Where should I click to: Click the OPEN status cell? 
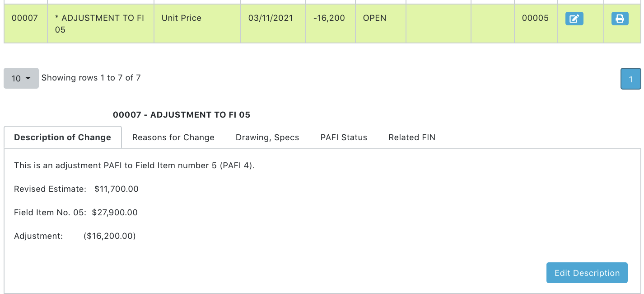pos(374,18)
